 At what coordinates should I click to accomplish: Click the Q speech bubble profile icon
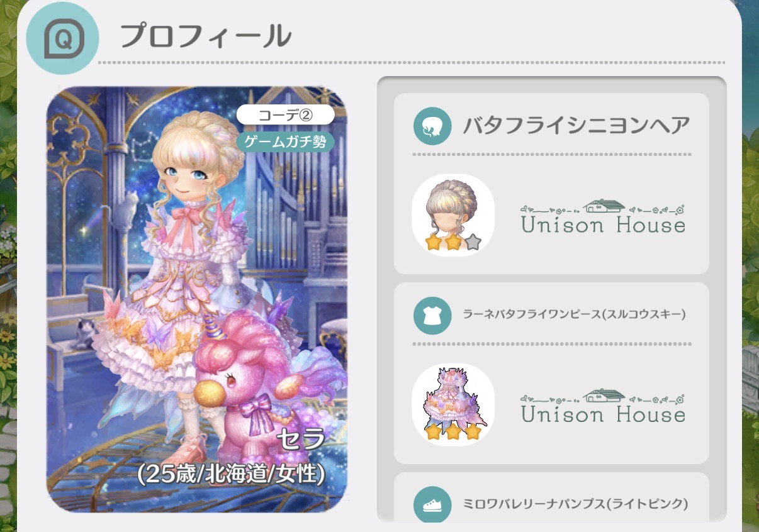(x=62, y=38)
